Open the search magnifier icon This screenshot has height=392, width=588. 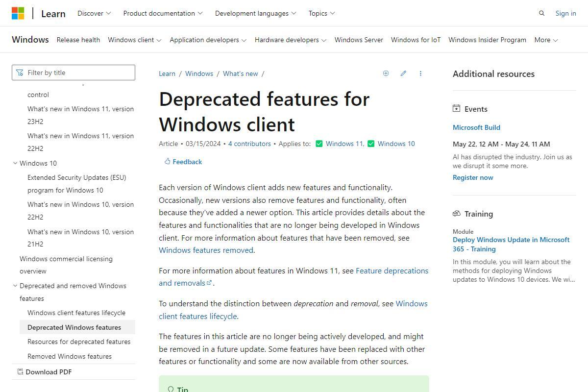point(541,13)
